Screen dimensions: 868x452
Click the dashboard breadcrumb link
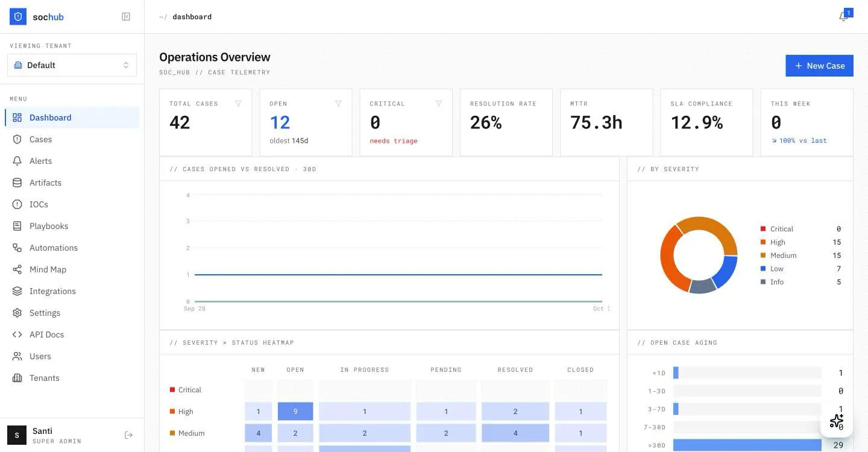pos(192,17)
